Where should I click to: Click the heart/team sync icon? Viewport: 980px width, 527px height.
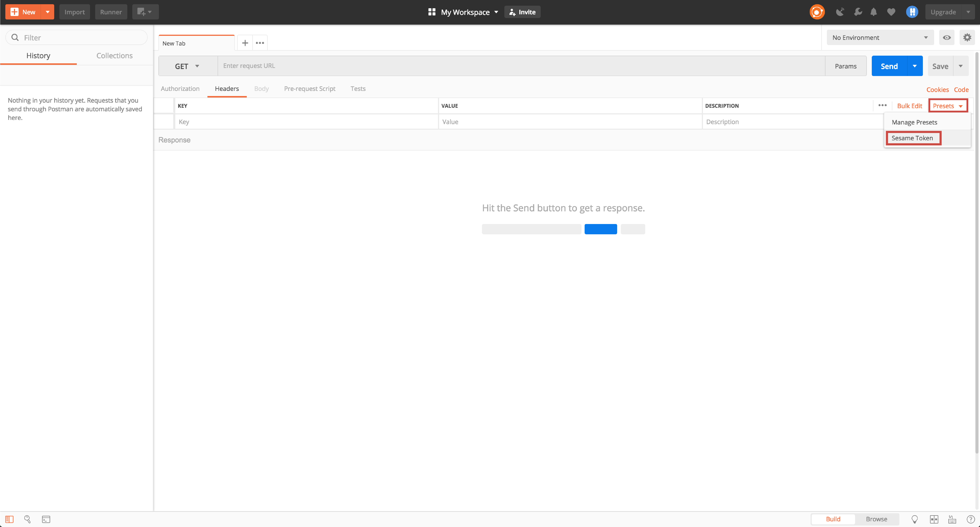click(x=892, y=12)
